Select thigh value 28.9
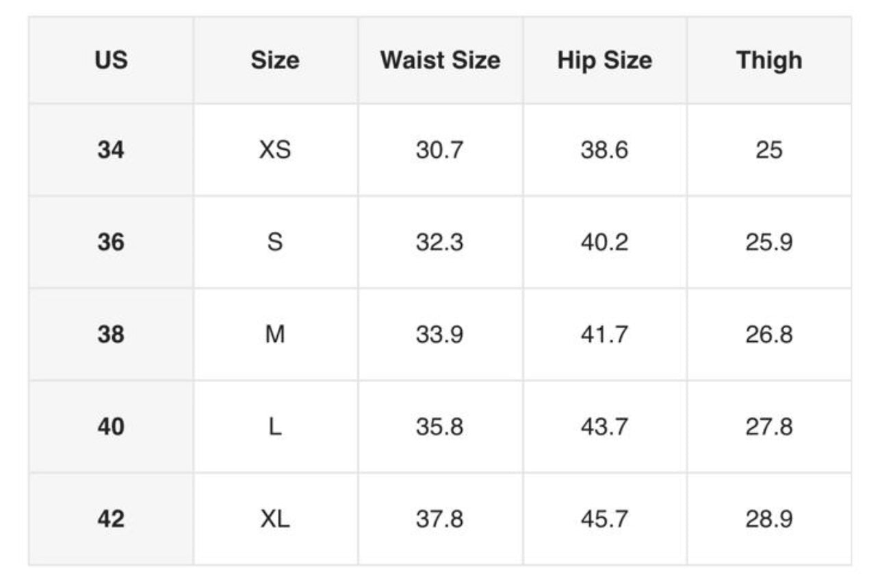The width and height of the screenshot is (882, 588). click(x=769, y=519)
